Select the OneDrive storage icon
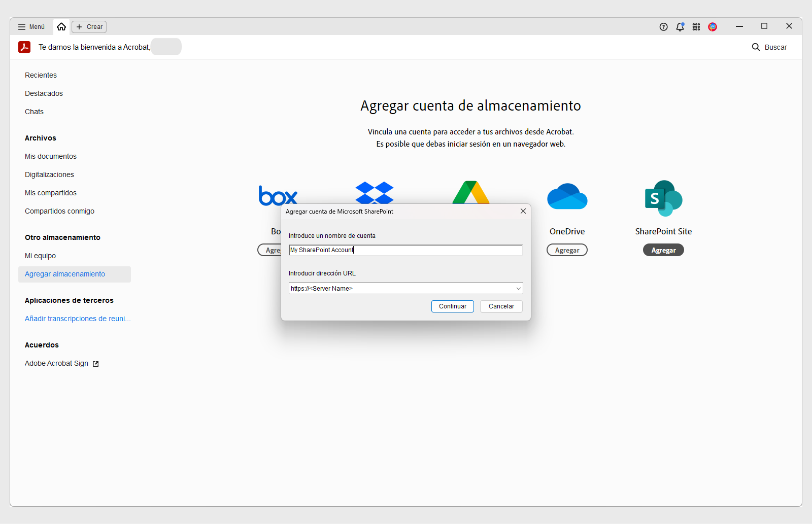Viewport: 812px width, 524px height. pos(567,196)
